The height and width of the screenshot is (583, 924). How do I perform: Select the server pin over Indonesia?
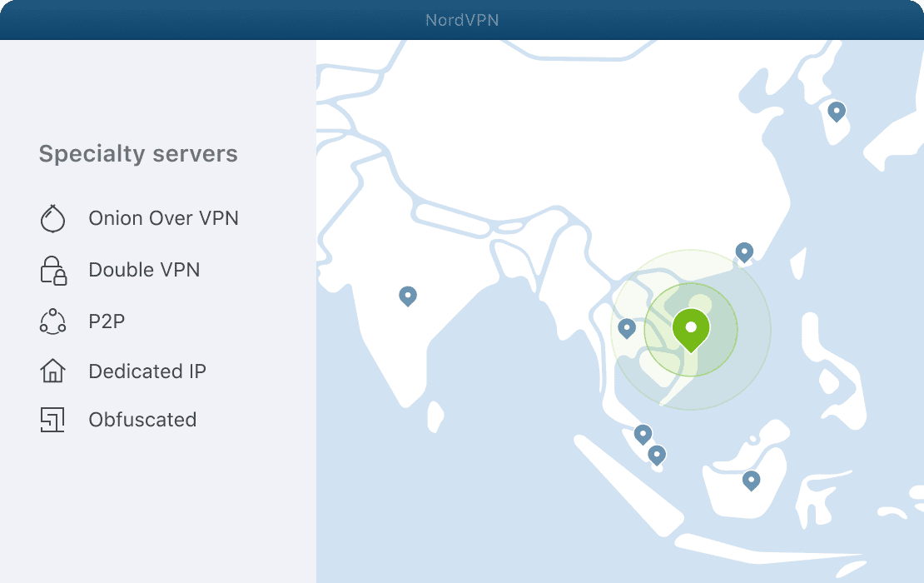coord(752,481)
